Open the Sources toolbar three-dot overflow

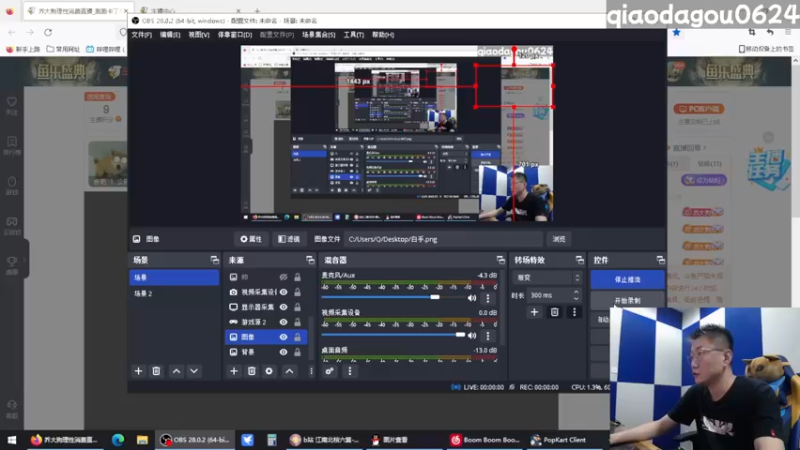point(311,371)
